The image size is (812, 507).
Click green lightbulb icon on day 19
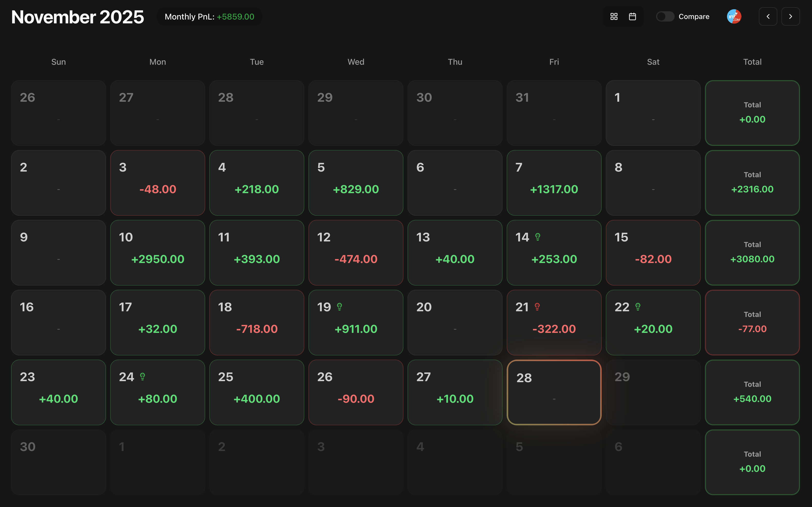(x=339, y=307)
